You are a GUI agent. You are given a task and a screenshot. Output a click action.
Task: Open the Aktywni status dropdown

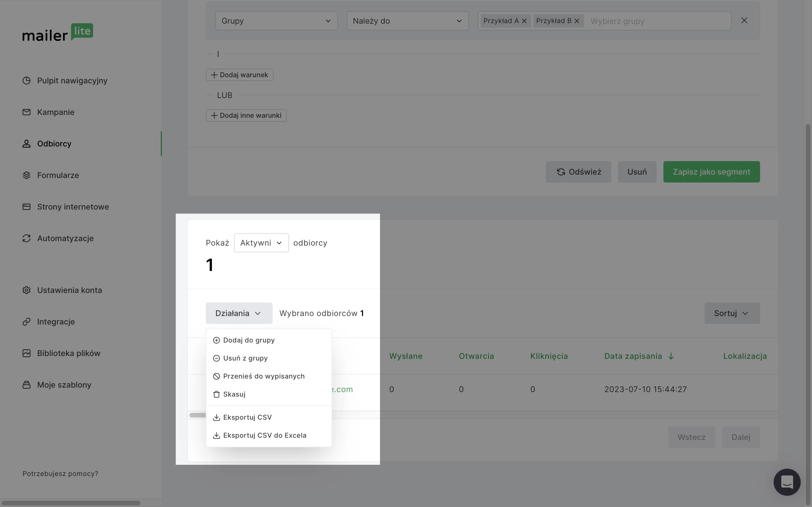point(261,243)
